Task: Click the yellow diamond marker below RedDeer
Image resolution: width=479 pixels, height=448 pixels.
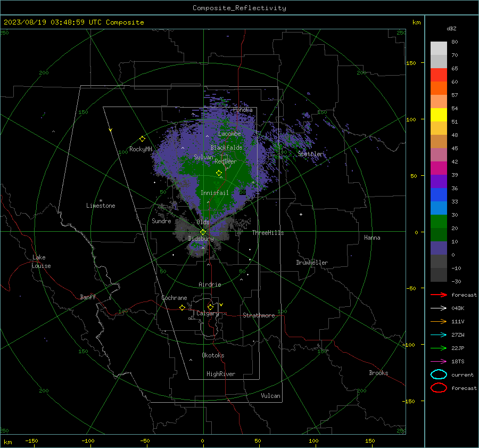Action: click(219, 173)
